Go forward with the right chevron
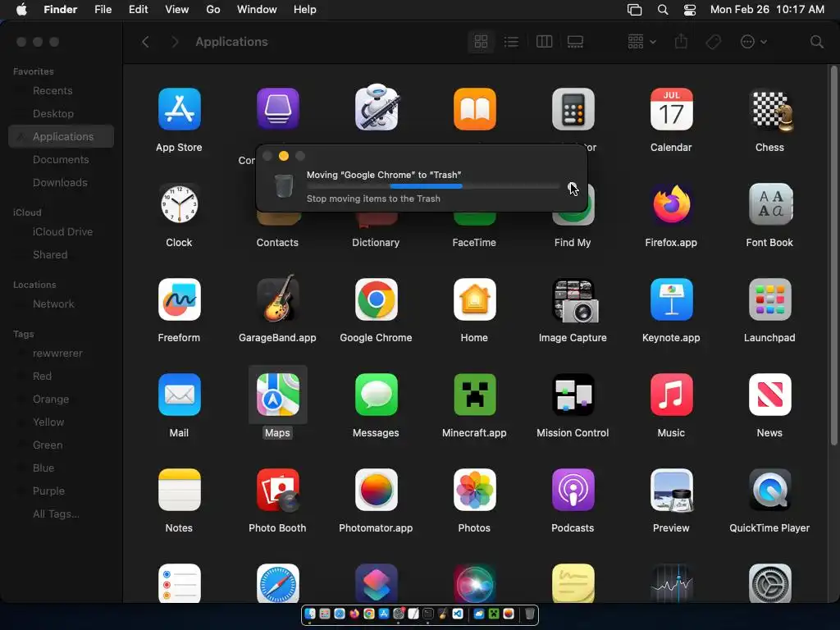This screenshot has height=630, width=840. (x=175, y=42)
